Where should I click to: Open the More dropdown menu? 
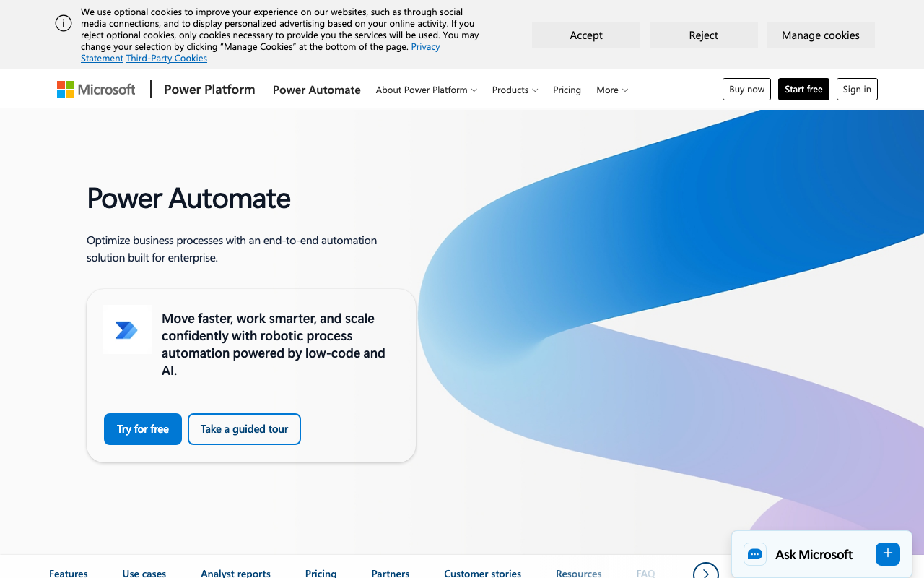pos(612,90)
